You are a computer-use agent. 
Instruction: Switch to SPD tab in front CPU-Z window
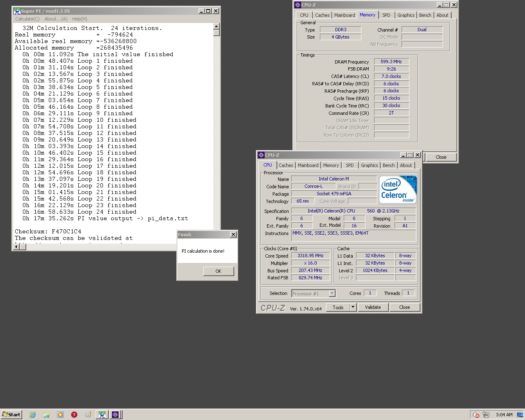pos(349,165)
